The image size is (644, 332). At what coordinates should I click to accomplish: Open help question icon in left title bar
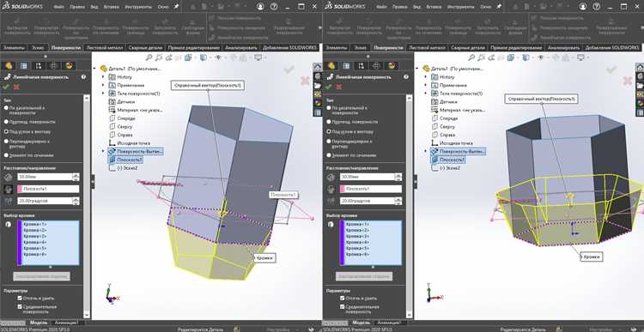click(x=274, y=7)
